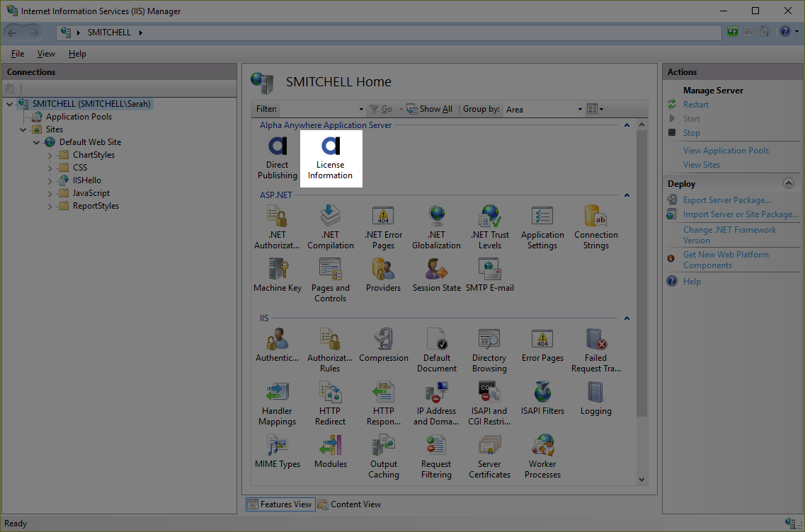
Task: Select Application Pools in Connections tree
Action: (x=79, y=117)
